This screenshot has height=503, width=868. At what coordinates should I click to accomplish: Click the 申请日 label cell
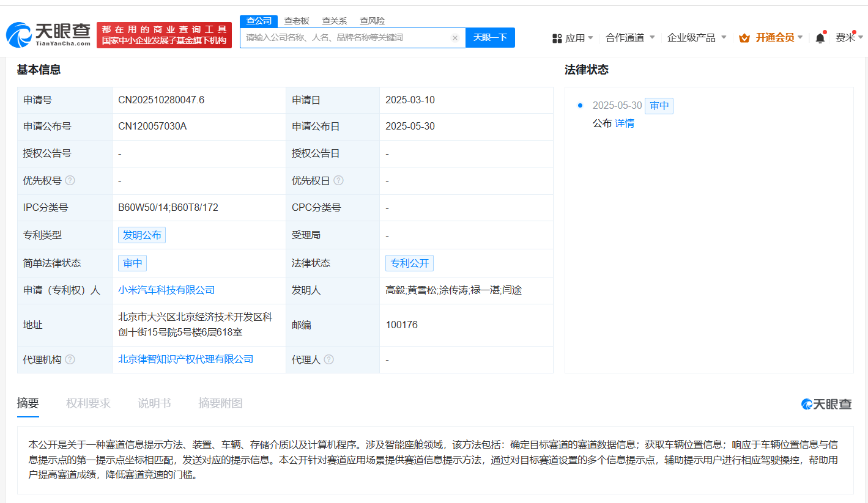[x=333, y=100]
